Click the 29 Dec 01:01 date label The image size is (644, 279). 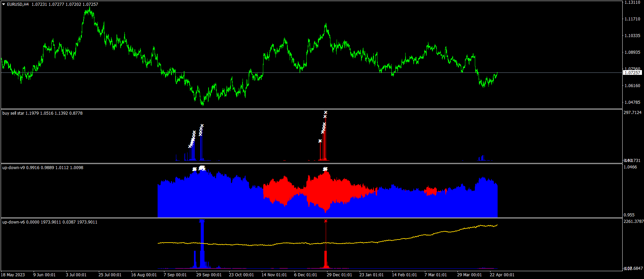click(x=339, y=275)
